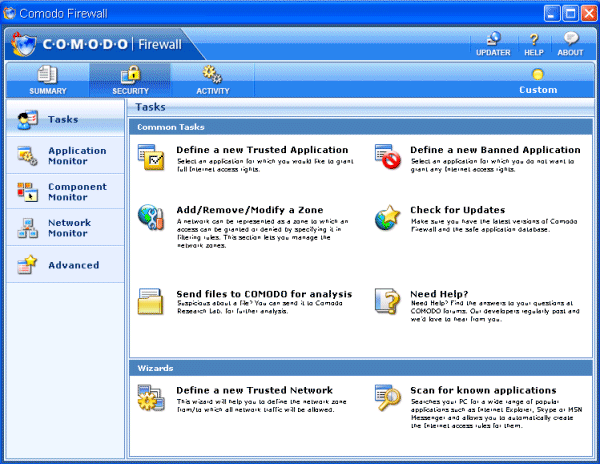This screenshot has height=464, width=600.
Task: Open Add/Remove/Modify a Zone
Action: pos(249,210)
